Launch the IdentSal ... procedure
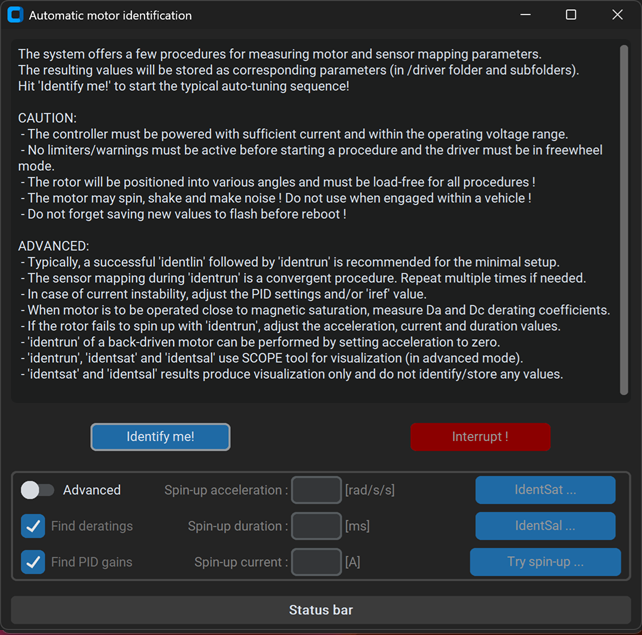642x635 pixels. 545,526
